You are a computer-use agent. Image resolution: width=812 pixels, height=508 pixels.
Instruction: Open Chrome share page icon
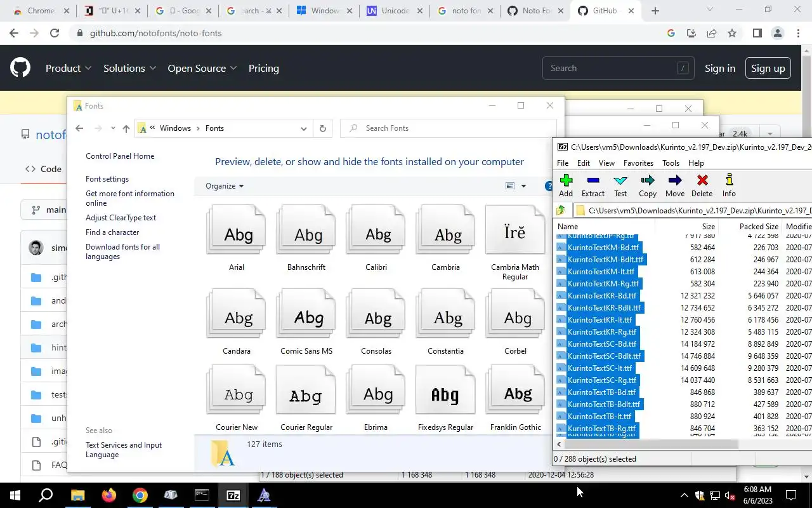712,33
